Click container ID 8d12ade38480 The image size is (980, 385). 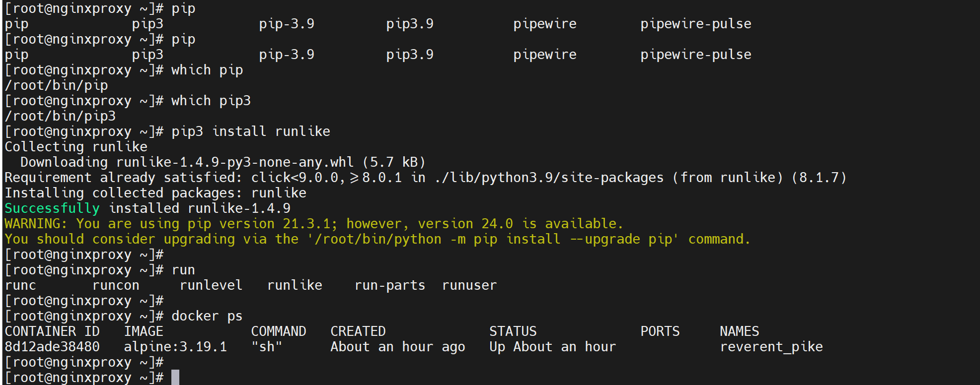pyautogui.click(x=52, y=347)
